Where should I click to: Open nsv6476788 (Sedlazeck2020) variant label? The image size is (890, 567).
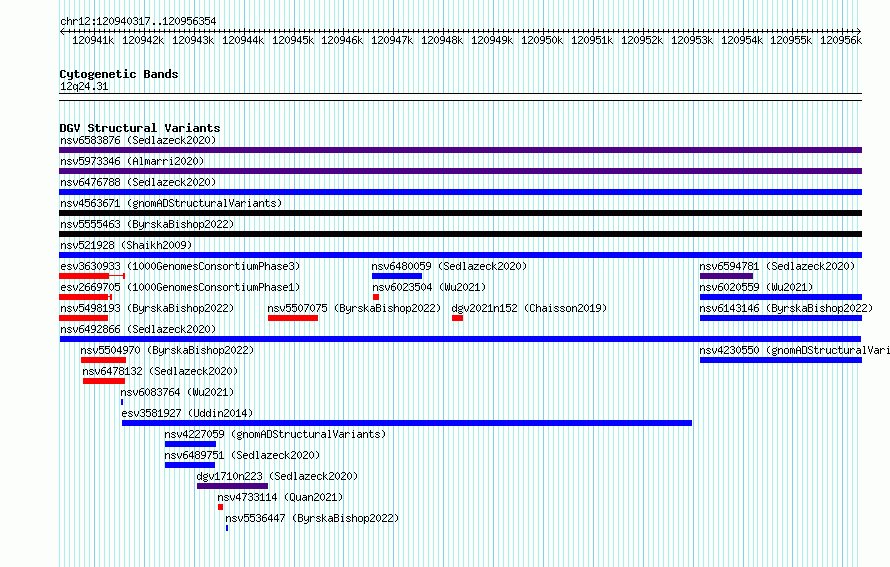click(138, 182)
